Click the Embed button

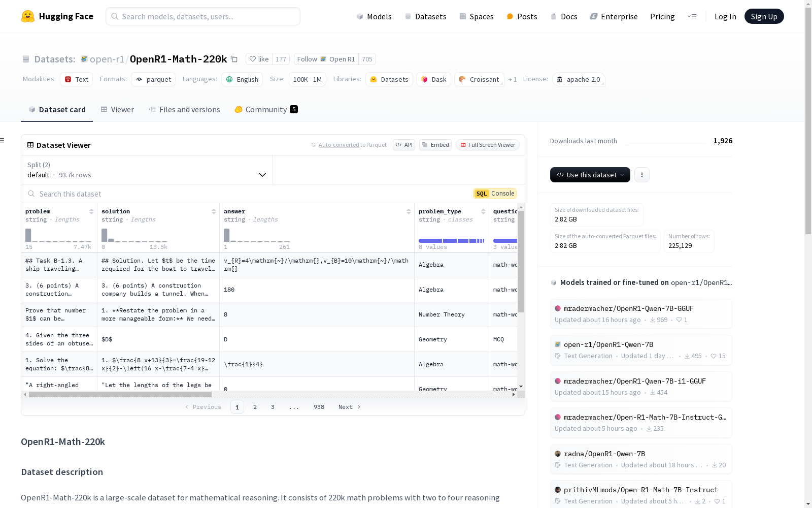(x=435, y=145)
